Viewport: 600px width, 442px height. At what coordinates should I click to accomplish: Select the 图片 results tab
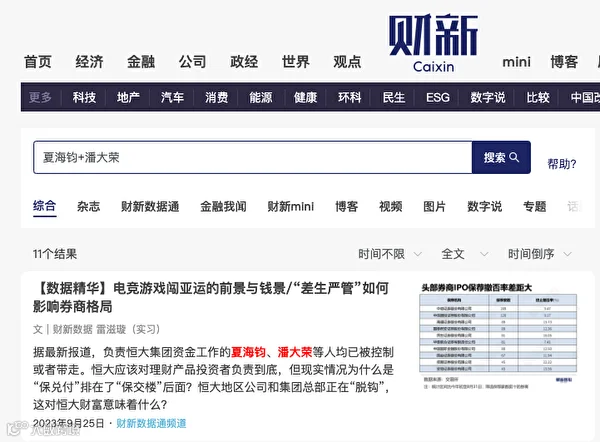tap(434, 207)
